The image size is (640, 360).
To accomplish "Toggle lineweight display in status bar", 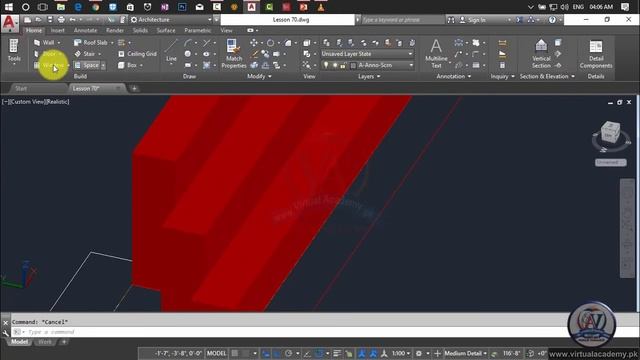I will click(337, 353).
